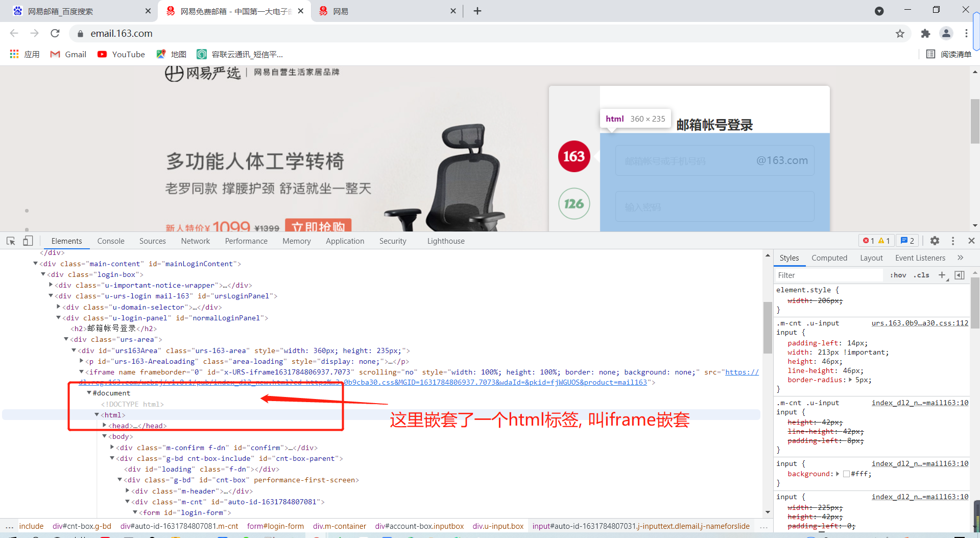The image size is (980, 538).
Task: Open the Chrome main menu
Action: pos(966,33)
